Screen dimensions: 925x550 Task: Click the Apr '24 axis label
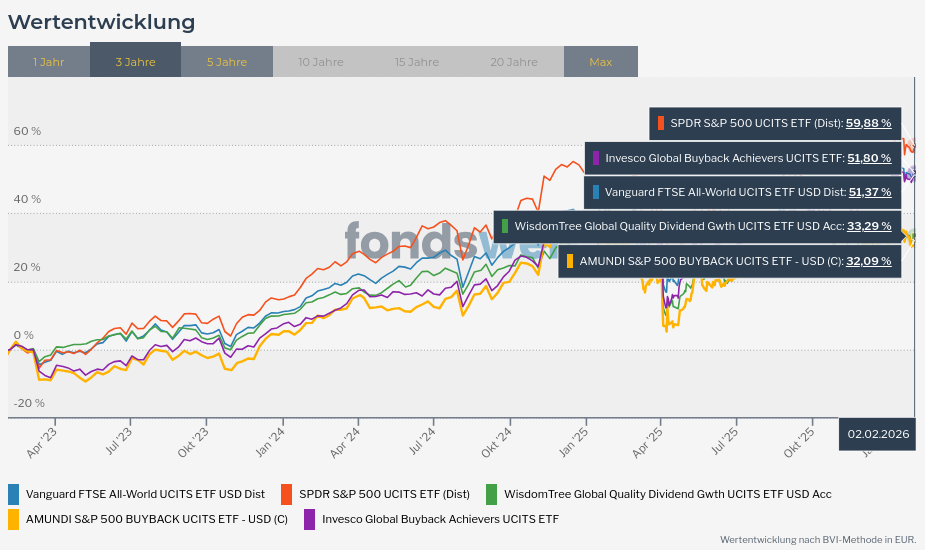(x=346, y=442)
